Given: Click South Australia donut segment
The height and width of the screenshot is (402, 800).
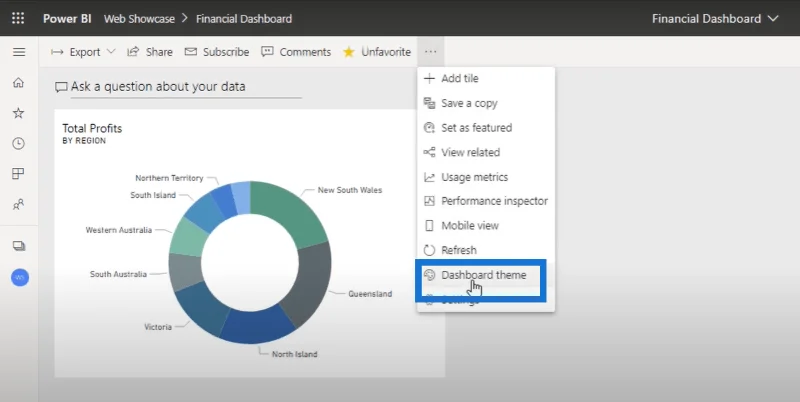Looking at the screenshot, I should point(185,271).
